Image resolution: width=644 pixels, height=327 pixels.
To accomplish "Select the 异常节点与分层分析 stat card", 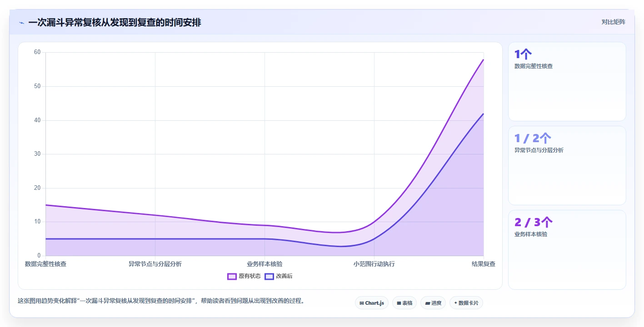I will tap(567, 166).
